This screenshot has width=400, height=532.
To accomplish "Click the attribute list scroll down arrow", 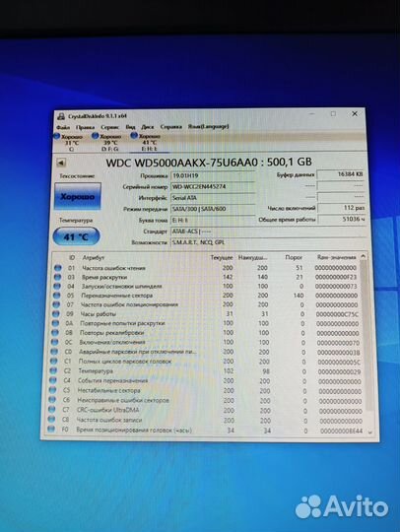I will pos(369,432).
